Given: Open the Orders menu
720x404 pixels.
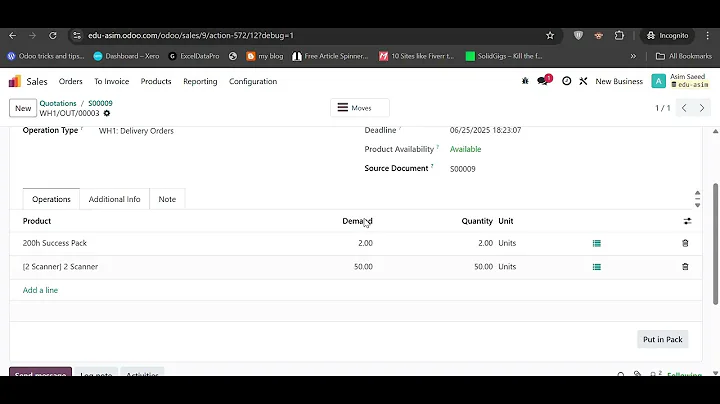Looking at the screenshot, I should click(x=71, y=81).
